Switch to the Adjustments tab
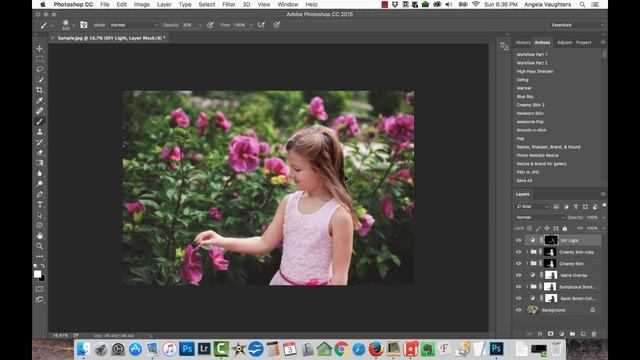This screenshot has height=360, width=640. point(564,42)
